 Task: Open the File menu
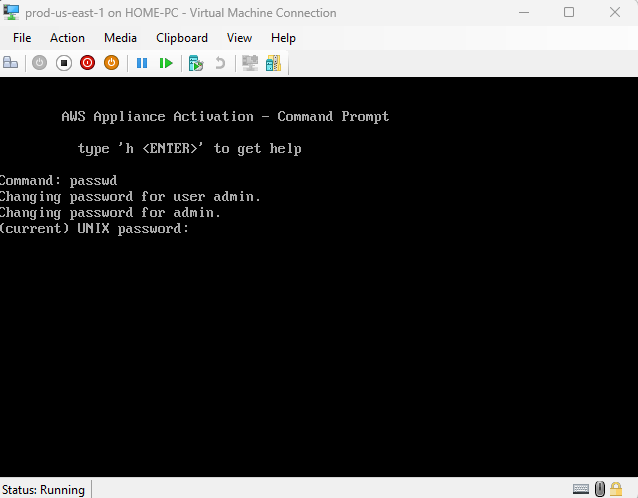(x=22, y=38)
